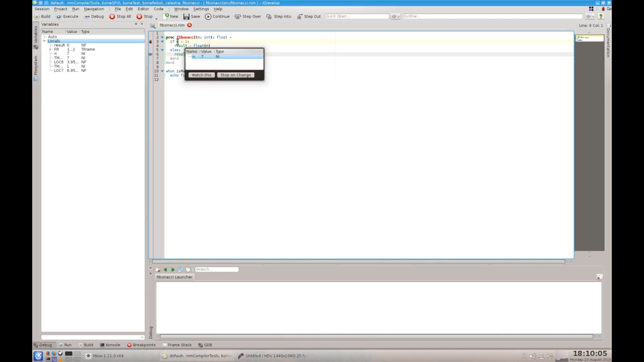Click the Stop All icon
The image size is (644, 362).
pyautogui.click(x=112, y=17)
